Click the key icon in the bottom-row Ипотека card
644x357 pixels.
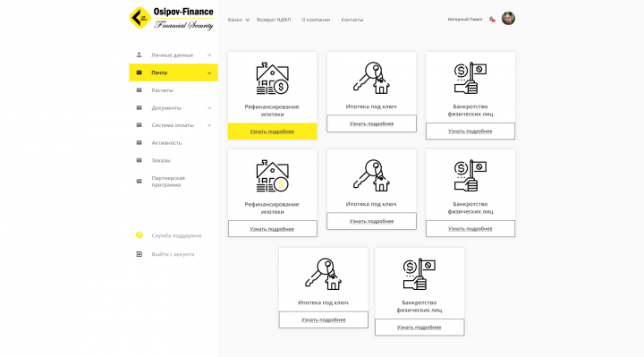click(x=323, y=274)
